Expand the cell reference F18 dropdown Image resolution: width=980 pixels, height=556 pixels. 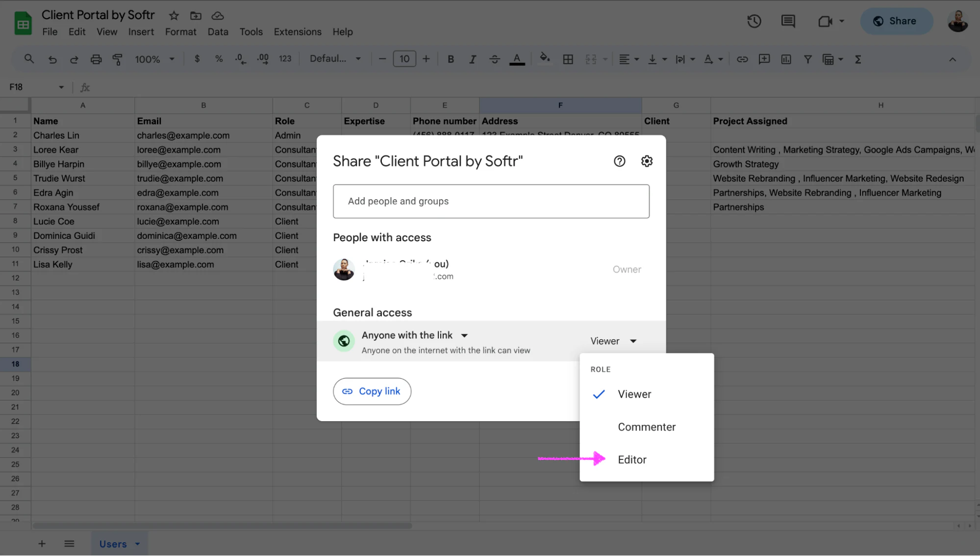pos(61,87)
